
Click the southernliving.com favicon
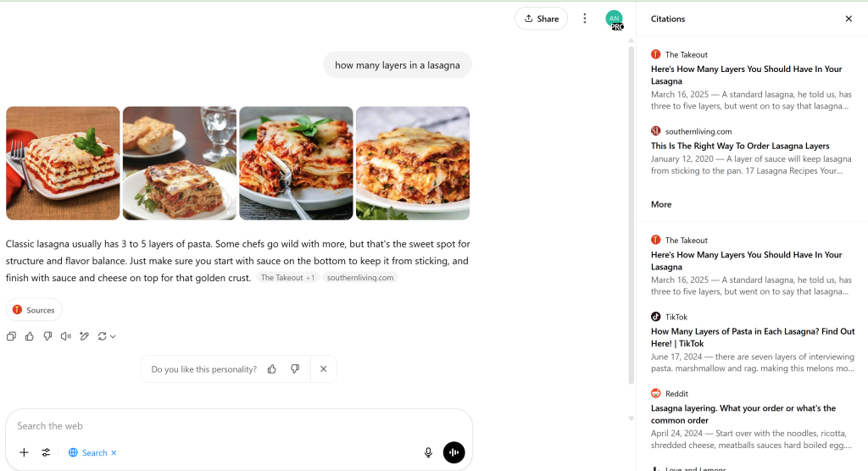656,131
